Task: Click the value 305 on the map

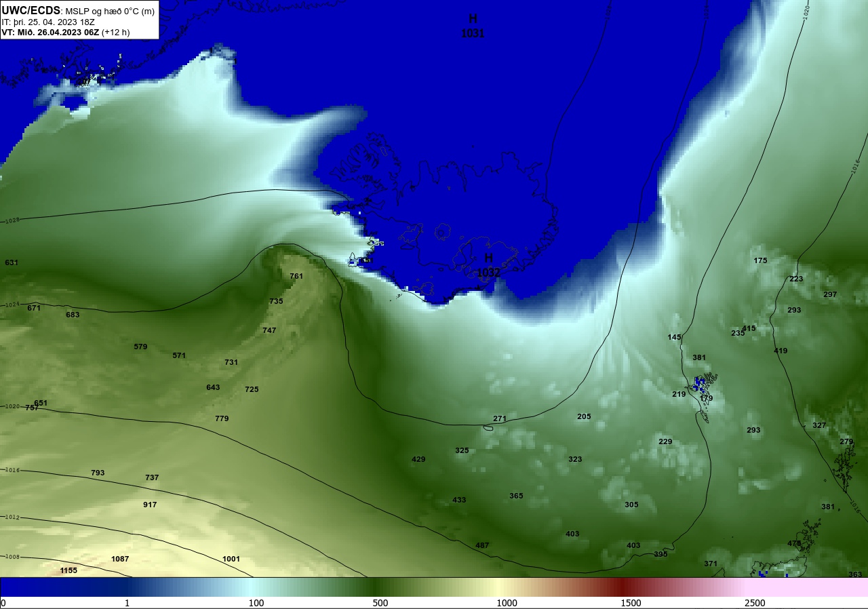Action: coord(631,505)
